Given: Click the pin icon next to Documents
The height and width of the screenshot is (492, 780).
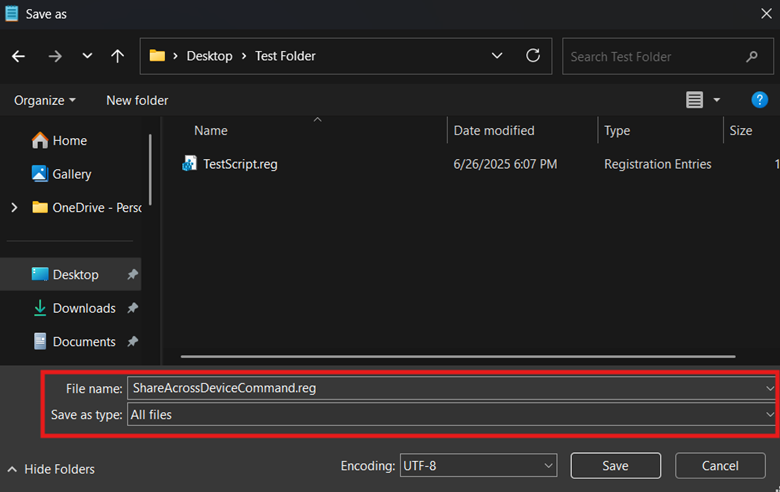Looking at the screenshot, I should click(x=132, y=341).
